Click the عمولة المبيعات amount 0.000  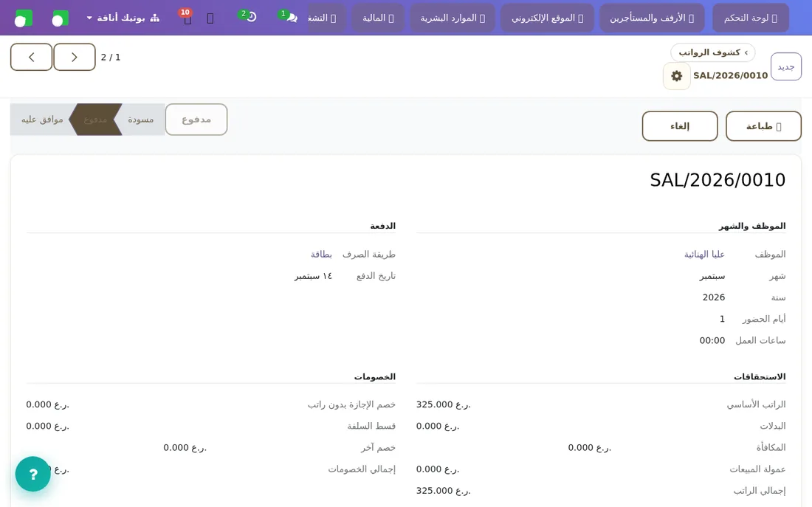point(438,469)
